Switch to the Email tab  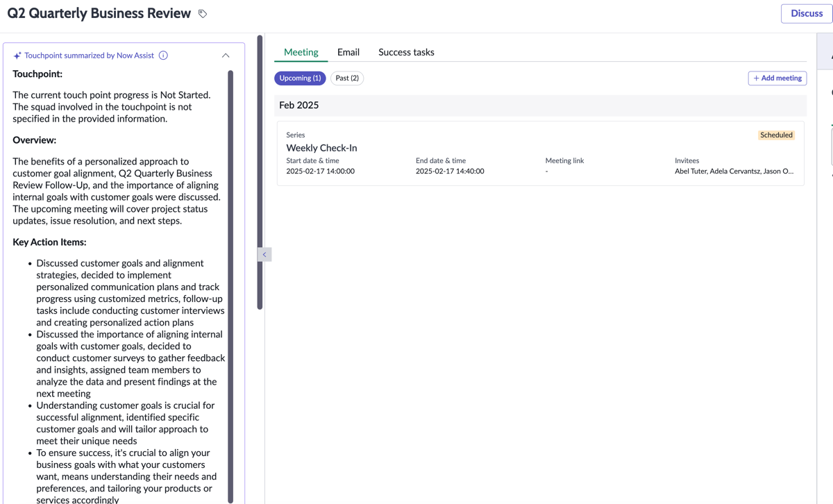tap(348, 52)
